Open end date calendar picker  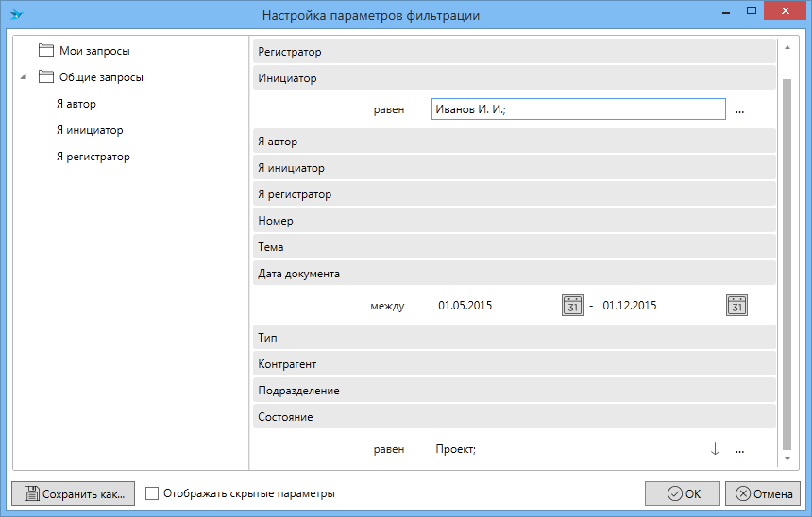click(736, 306)
